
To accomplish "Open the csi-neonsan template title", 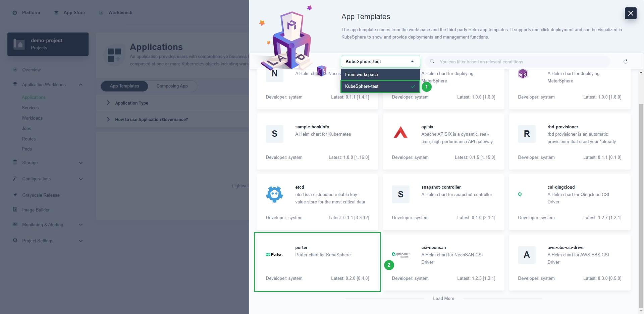I will tap(433, 247).
